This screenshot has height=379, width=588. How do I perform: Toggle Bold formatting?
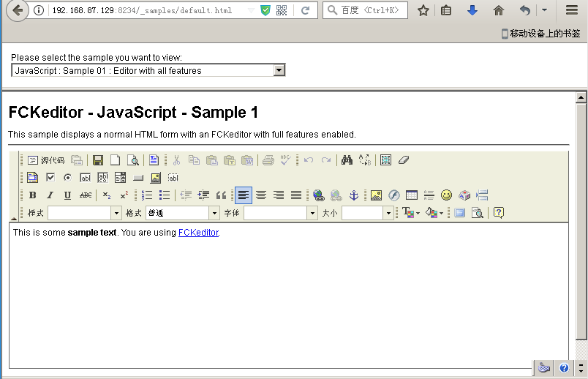tap(33, 195)
